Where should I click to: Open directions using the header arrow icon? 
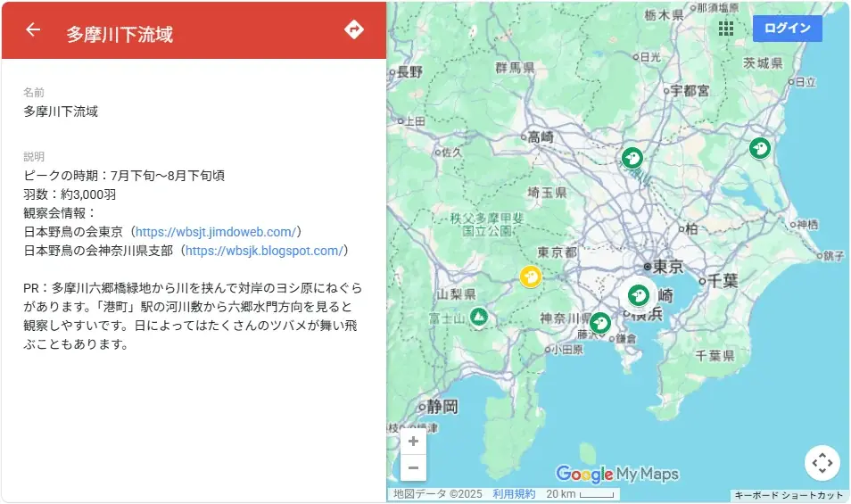coord(354,30)
